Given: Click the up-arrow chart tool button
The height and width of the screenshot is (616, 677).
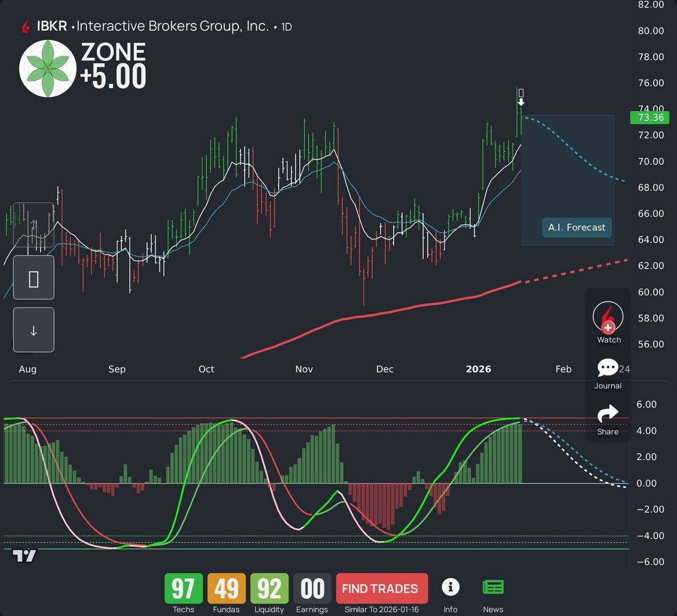Looking at the screenshot, I should tap(34, 225).
